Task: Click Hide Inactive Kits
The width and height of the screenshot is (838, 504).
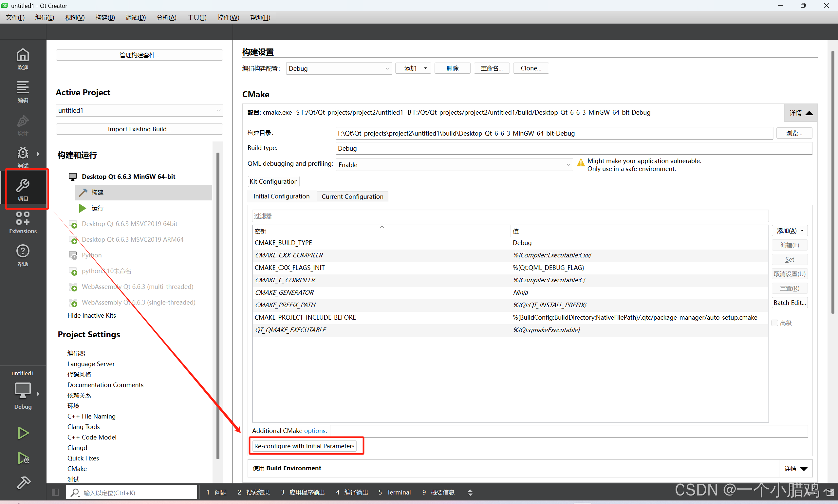Action: coord(92,315)
